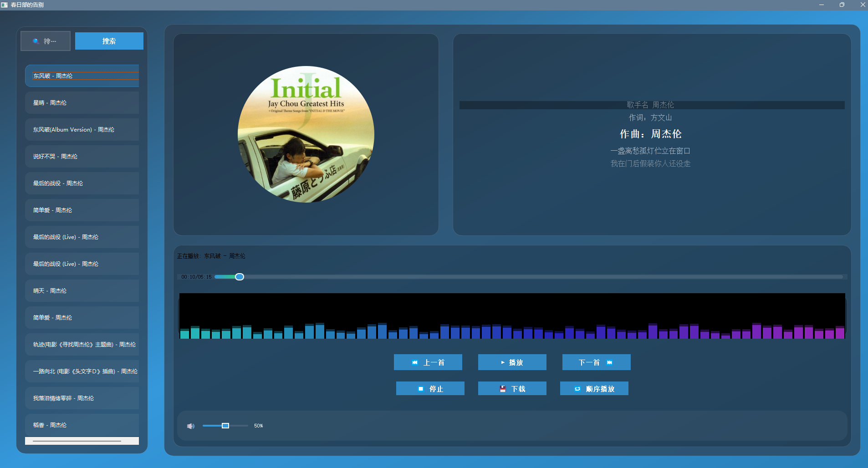This screenshot has width=868, height=468.
Task: Select song 稻香 - 周杰伦
Action: pyautogui.click(x=82, y=425)
